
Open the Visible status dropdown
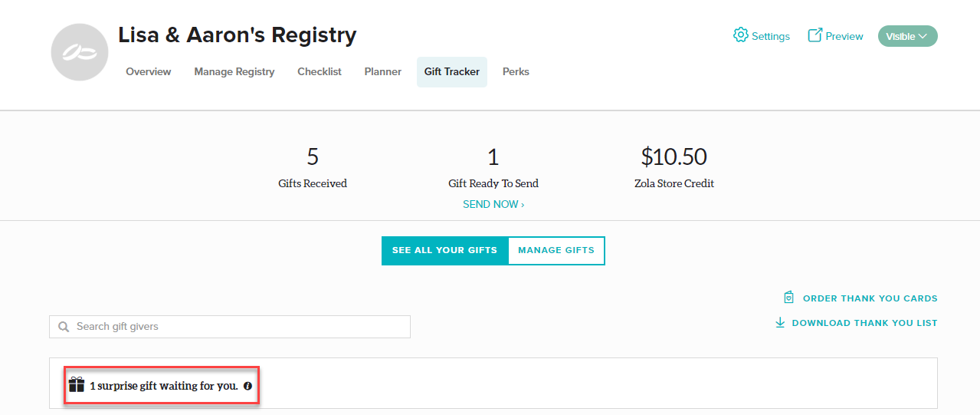pyautogui.click(x=907, y=36)
